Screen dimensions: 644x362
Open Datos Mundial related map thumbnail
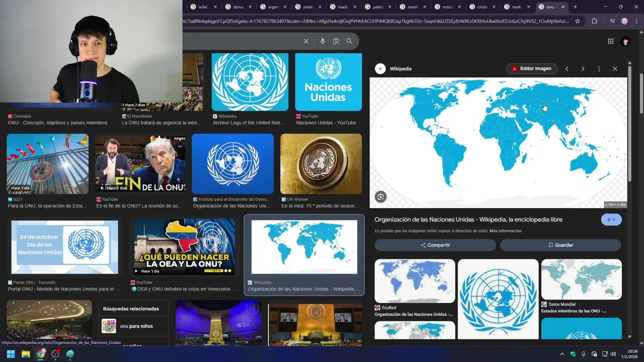click(x=582, y=280)
